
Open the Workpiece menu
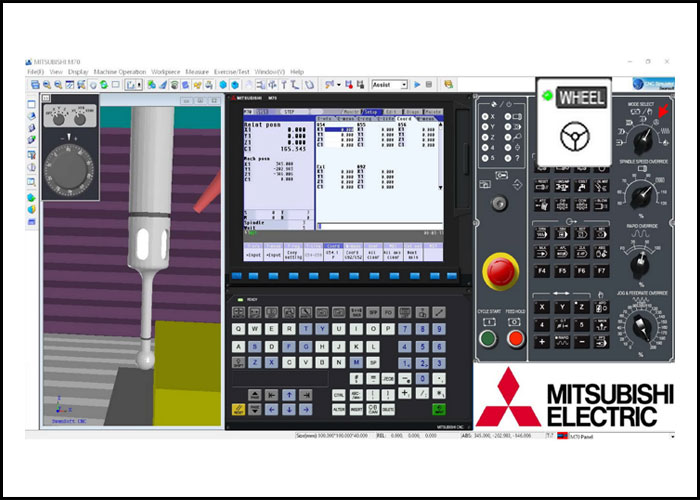point(166,72)
